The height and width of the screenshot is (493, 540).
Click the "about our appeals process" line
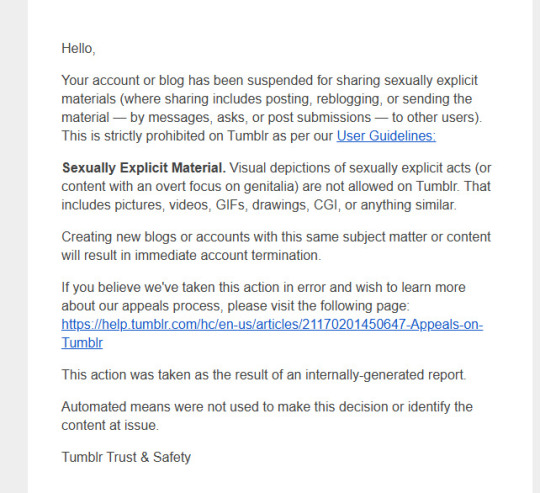(236, 306)
